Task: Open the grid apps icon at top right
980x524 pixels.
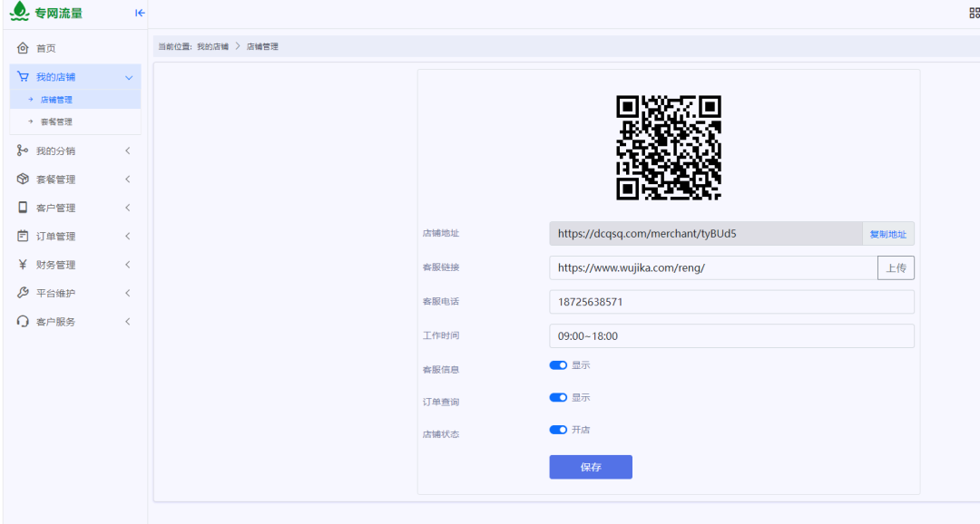Action: (x=975, y=13)
